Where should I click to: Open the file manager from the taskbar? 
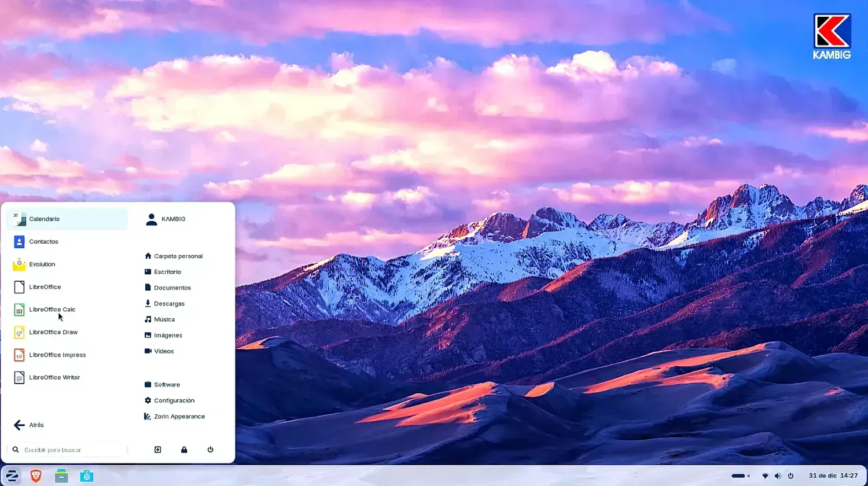coord(61,476)
